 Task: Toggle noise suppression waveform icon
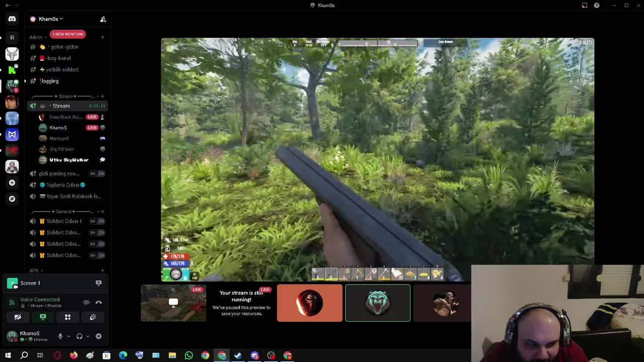click(87, 302)
